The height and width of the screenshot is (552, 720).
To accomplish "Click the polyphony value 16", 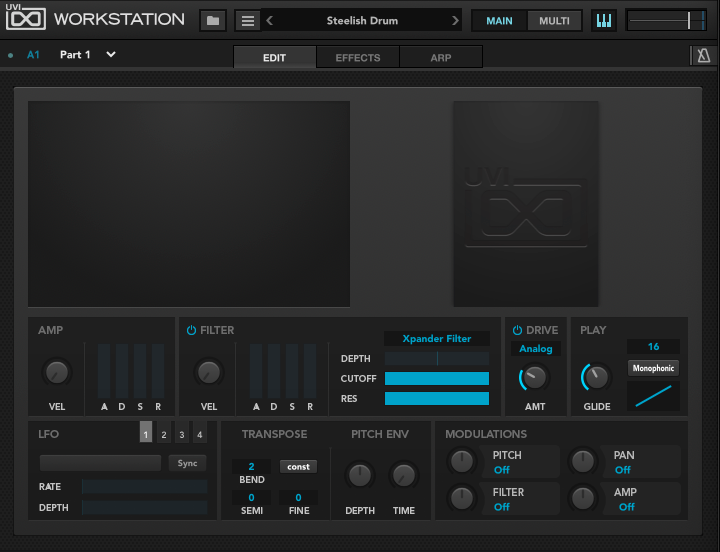I will [653, 346].
